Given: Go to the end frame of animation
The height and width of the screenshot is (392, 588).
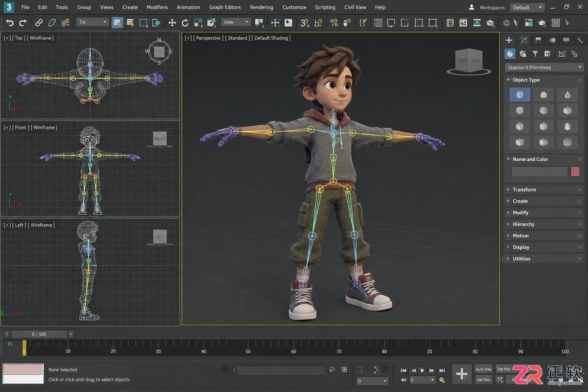Looking at the screenshot, I should click(442, 370).
